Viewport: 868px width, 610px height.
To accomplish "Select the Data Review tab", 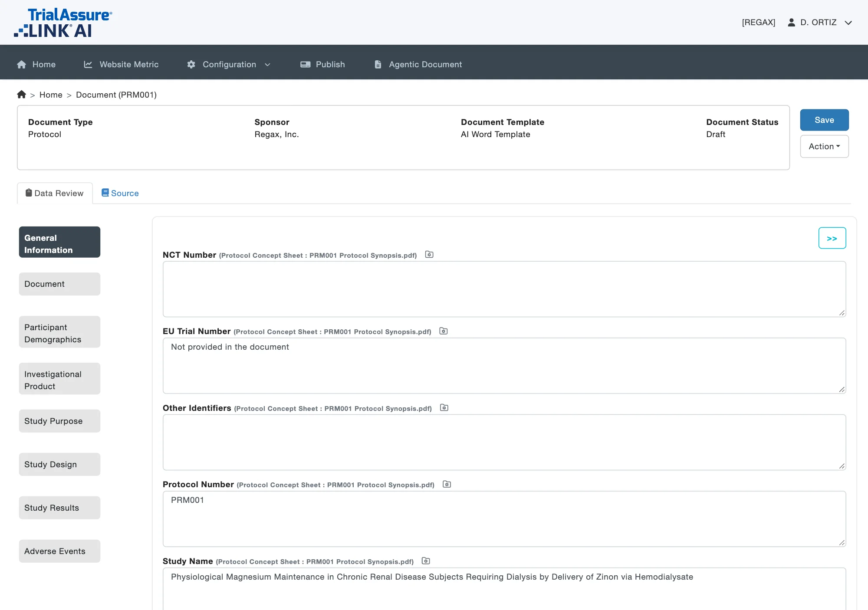I will [x=55, y=193].
